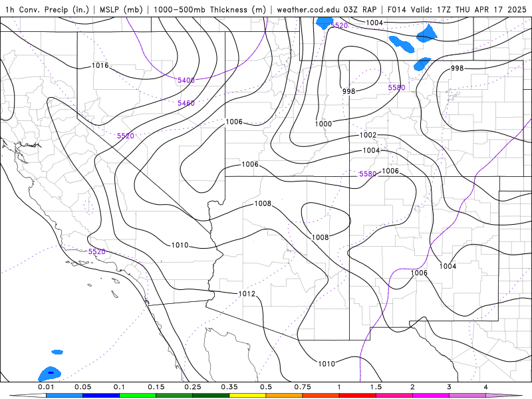Click the 1016 isobar label
The image size is (532, 399).
(x=100, y=65)
